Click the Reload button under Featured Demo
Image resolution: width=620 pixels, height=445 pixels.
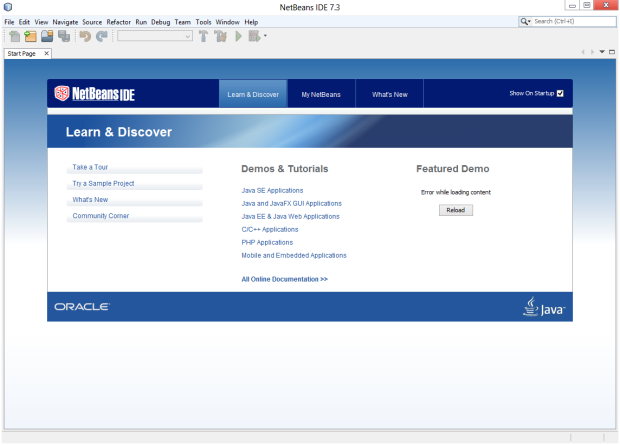pyautogui.click(x=456, y=210)
